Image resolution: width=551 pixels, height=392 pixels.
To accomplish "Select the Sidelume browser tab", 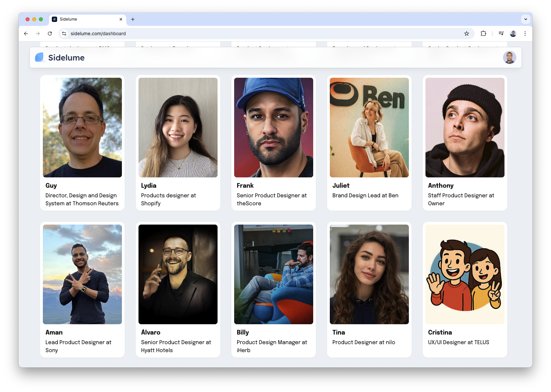I will pyautogui.click(x=88, y=19).
